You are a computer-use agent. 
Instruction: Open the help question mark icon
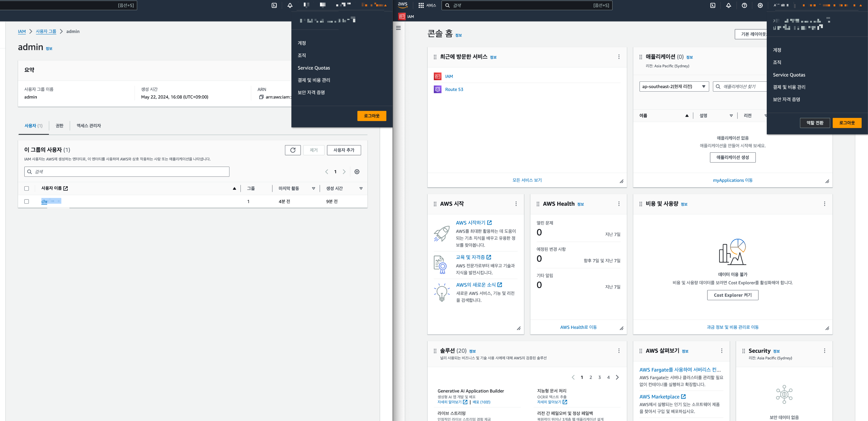click(744, 6)
